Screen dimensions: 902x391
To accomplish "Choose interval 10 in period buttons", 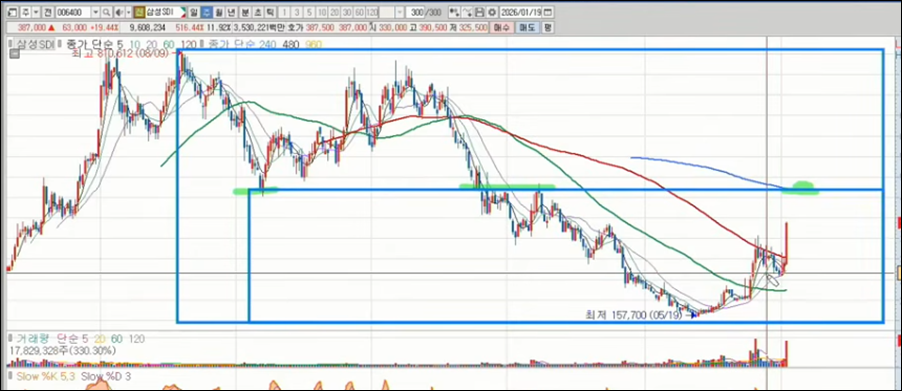I will click(322, 12).
